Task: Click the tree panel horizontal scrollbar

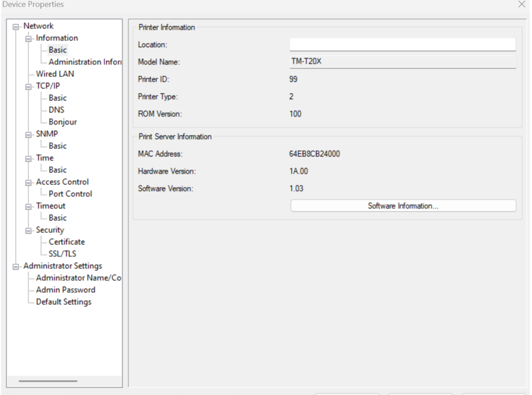Action: (48, 381)
